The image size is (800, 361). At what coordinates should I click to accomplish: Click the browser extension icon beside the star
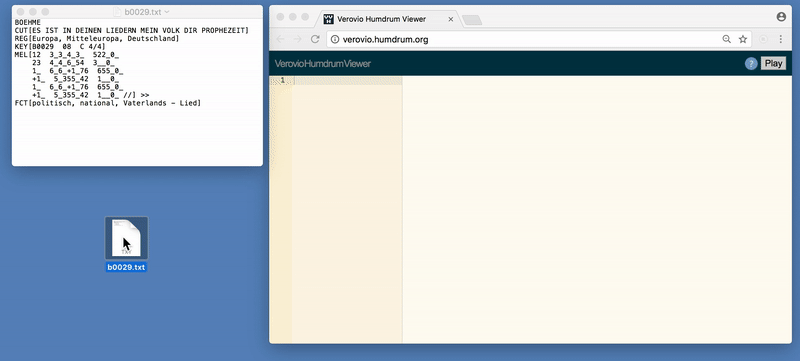click(763, 39)
